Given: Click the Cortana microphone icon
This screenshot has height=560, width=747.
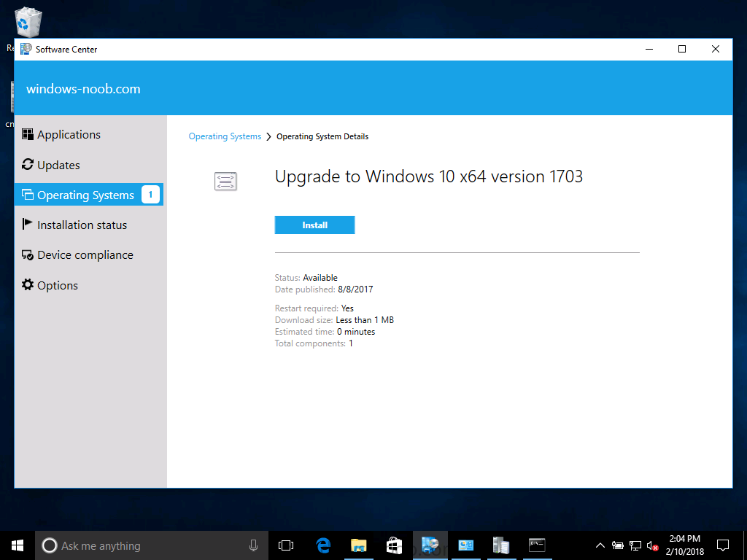Looking at the screenshot, I should (253, 545).
